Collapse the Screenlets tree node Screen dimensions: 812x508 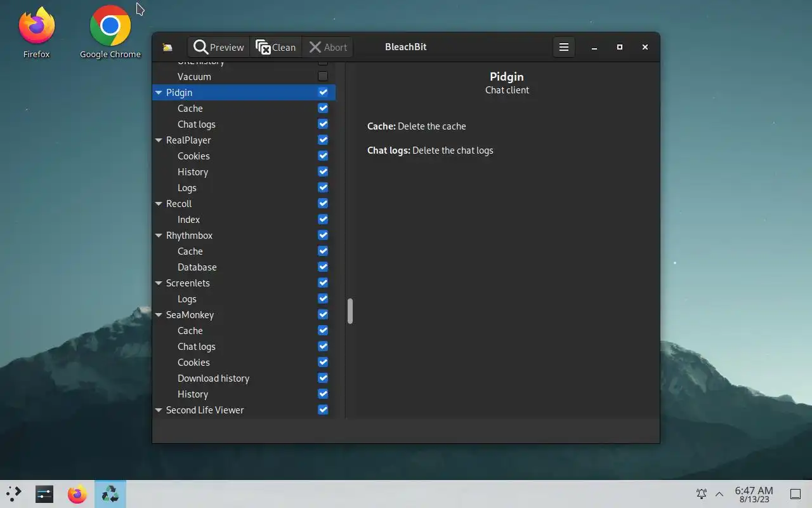(x=159, y=283)
